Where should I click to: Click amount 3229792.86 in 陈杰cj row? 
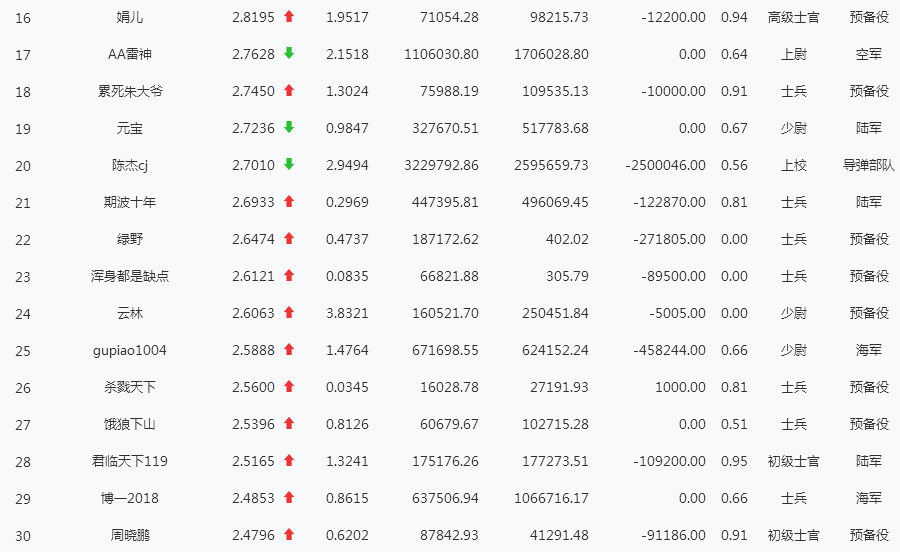tap(441, 165)
